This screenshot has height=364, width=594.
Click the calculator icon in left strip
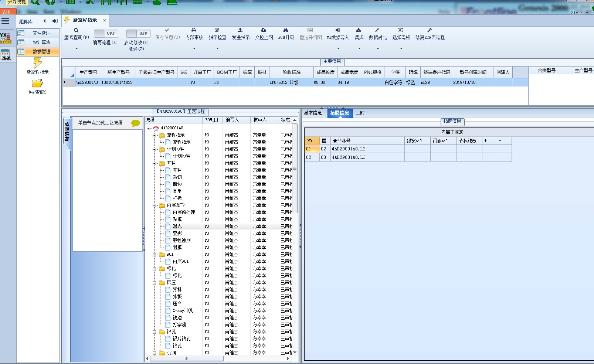tap(6, 55)
